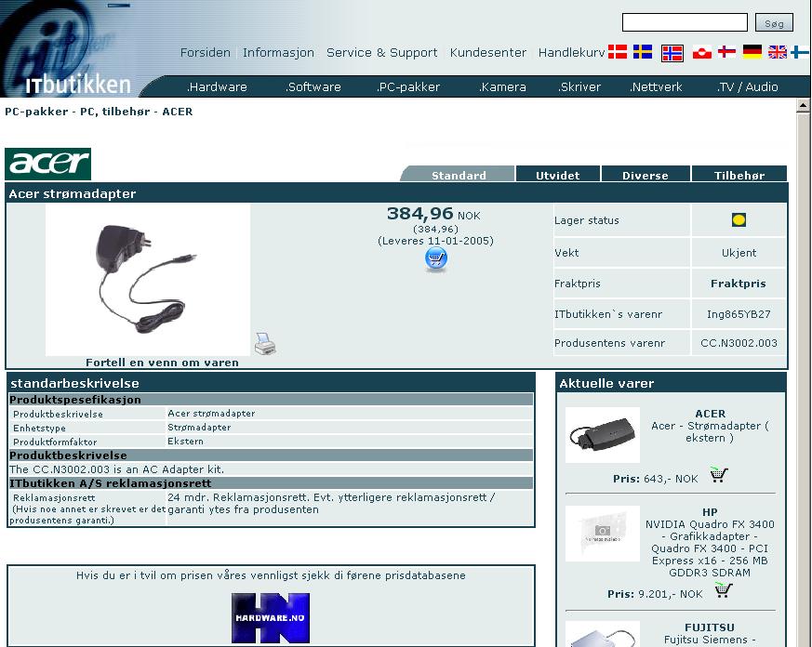Click the Ing865YB27 item number
The image size is (812, 647).
click(739, 314)
